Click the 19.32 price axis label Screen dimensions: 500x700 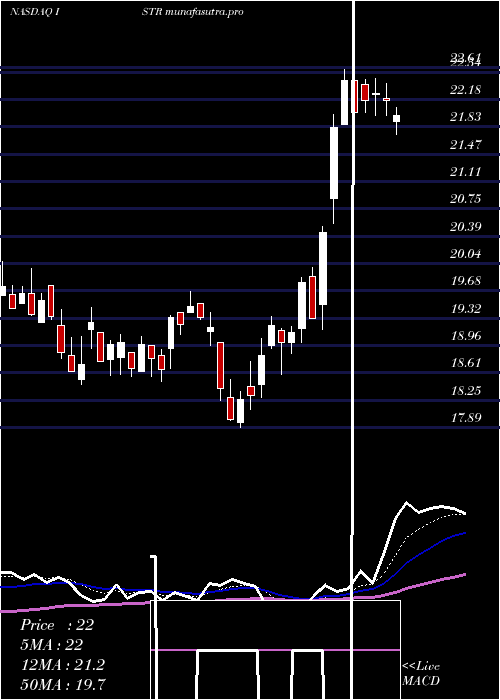click(465, 308)
